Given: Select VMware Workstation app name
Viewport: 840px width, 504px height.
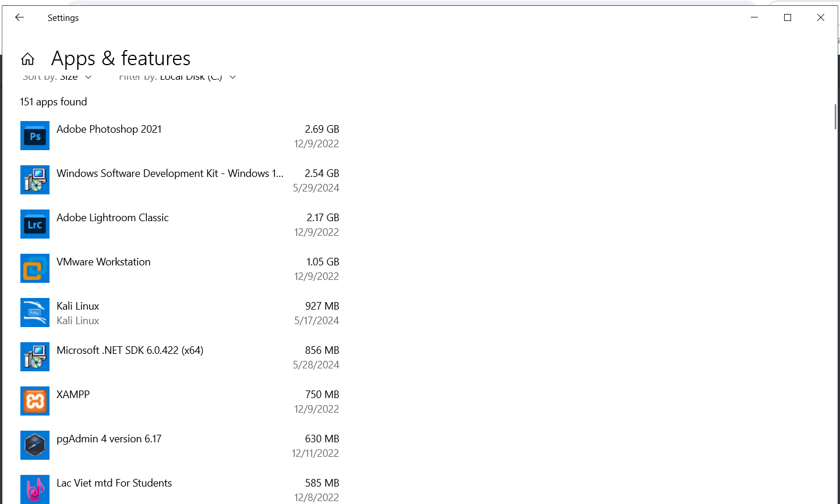Looking at the screenshot, I should pyautogui.click(x=104, y=262).
